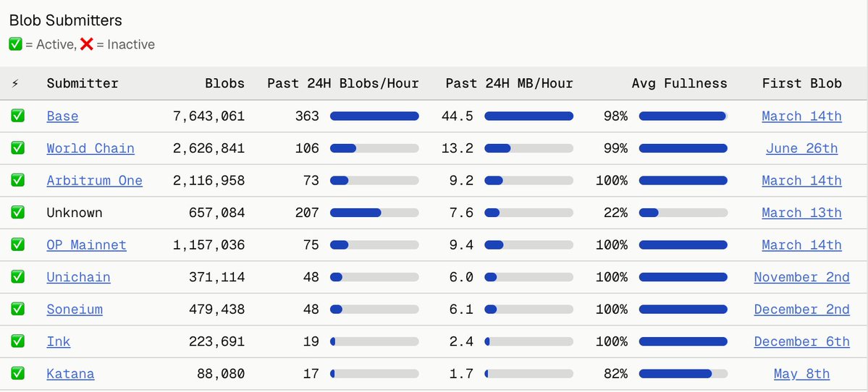Click the red X Inactive legend icon

point(86,44)
